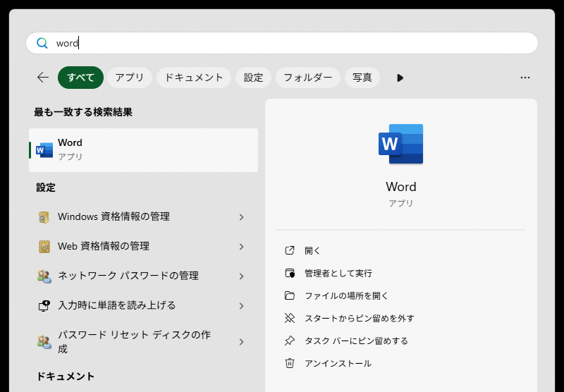Click the pin icon for タスク バーにピン留めする
Image resolution: width=564 pixels, height=392 pixels.
pos(290,341)
